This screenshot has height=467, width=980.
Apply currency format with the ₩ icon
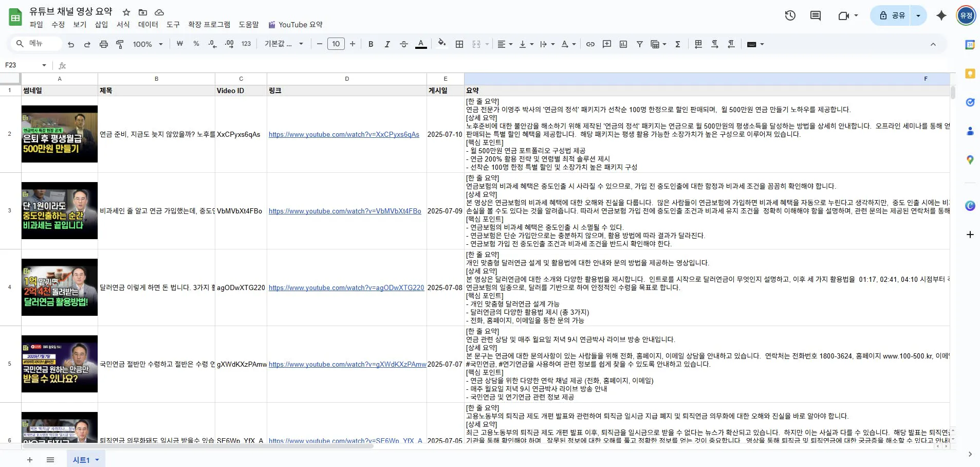pos(179,44)
